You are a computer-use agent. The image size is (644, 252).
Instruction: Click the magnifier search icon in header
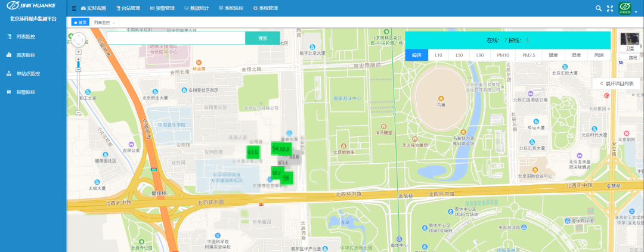[599, 8]
